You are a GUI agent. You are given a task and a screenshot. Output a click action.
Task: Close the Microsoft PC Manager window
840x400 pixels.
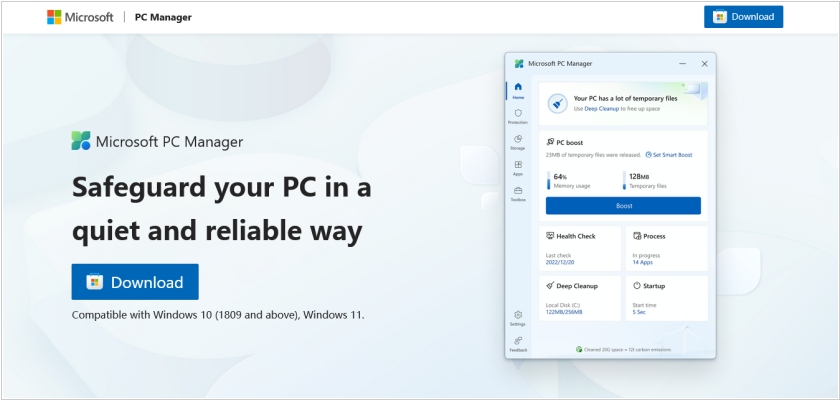click(x=704, y=64)
